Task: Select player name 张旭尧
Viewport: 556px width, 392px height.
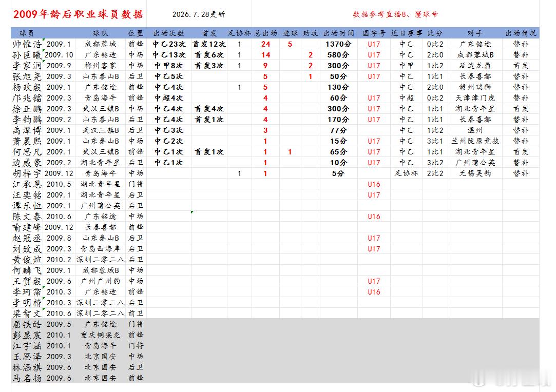Action: 27,76
